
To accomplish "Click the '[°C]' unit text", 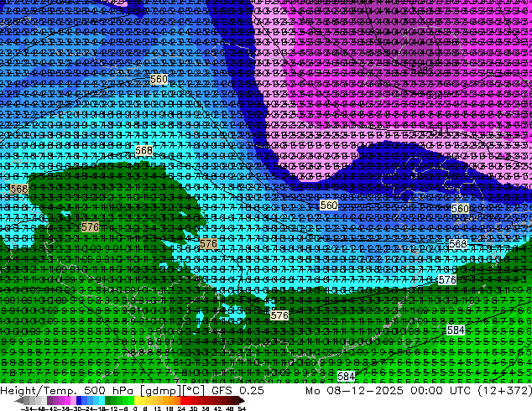I will click(x=193, y=391).
